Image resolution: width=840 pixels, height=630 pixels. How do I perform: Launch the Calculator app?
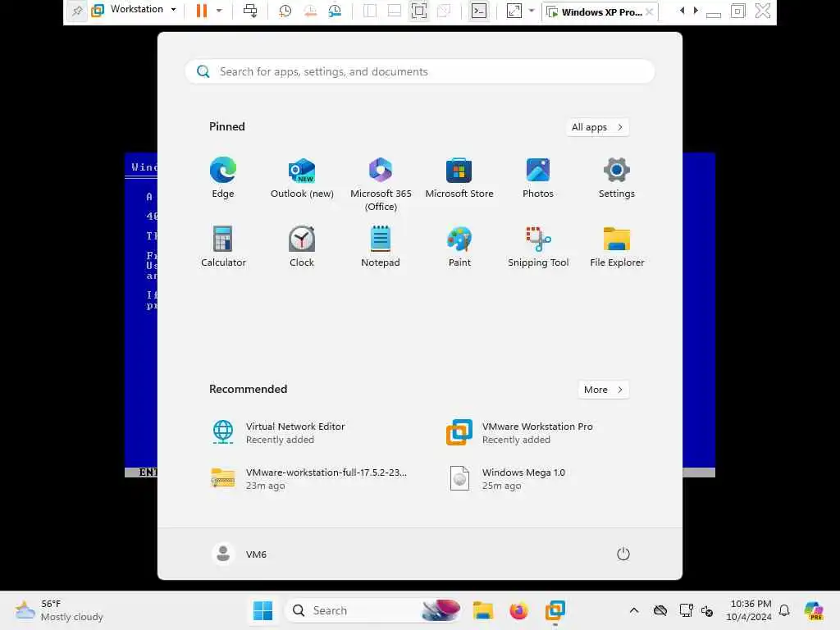click(223, 246)
